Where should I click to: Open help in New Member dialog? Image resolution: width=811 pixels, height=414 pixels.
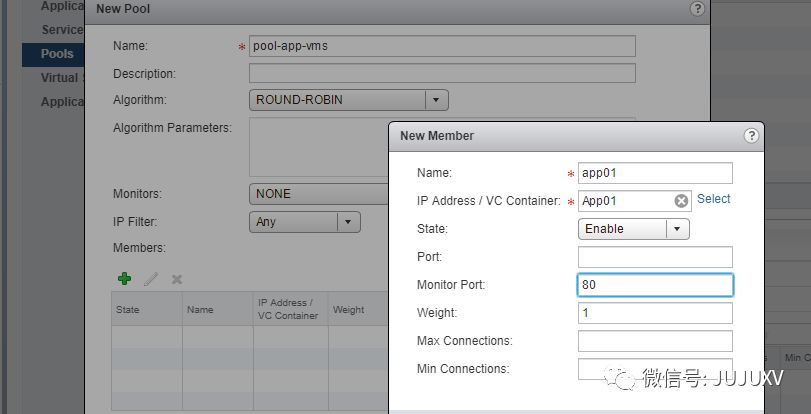point(751,136)
